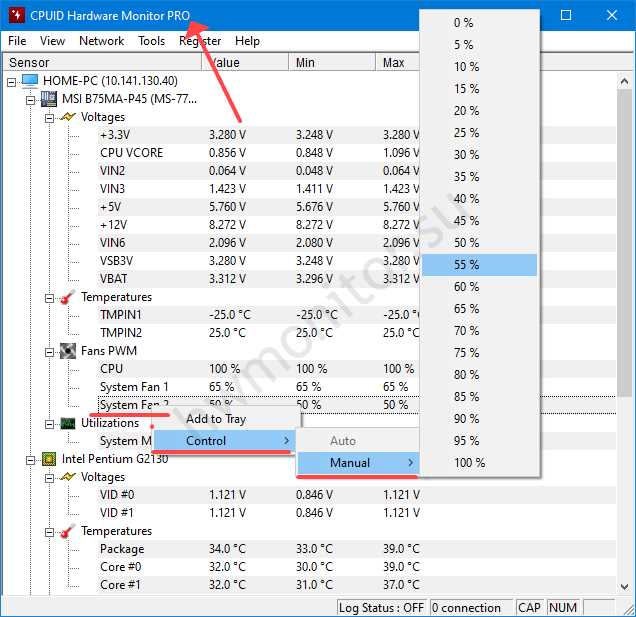Screen dimensions: 636x617
Task: Set fan speed to 45 %
Action: [479, 221]
